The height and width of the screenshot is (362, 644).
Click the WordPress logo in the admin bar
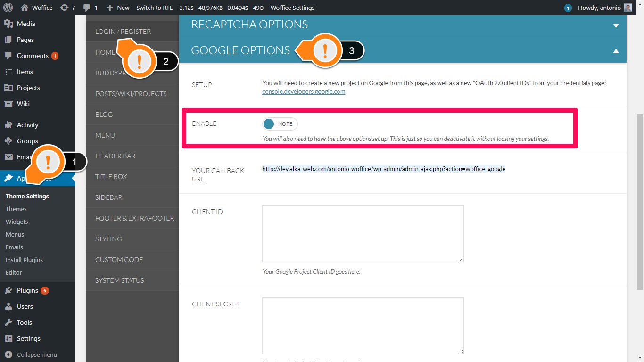pyautogui.click(x=8, y=8)
